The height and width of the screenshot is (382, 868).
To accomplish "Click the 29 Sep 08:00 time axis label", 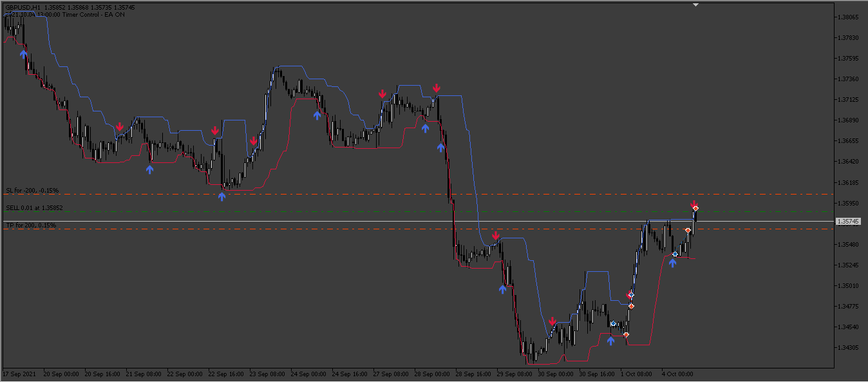I will pos(514,374).
